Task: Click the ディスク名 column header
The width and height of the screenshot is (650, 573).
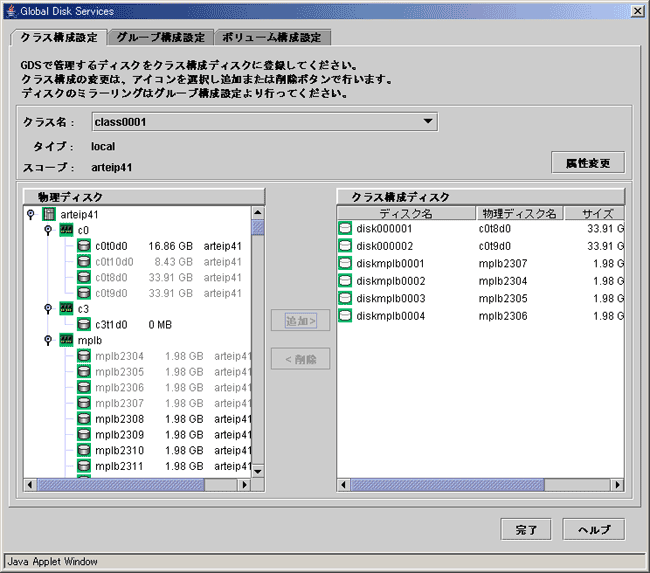Action: click(406, 214)
